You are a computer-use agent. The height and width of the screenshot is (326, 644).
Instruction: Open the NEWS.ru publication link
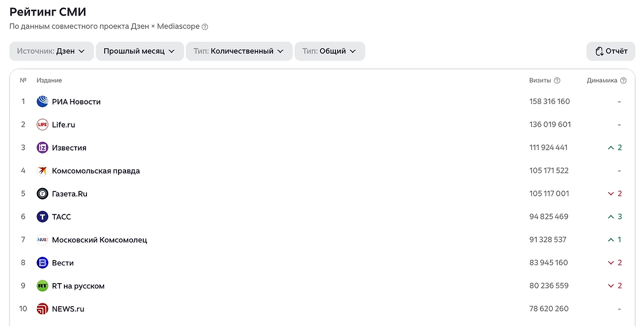point(68,309)
